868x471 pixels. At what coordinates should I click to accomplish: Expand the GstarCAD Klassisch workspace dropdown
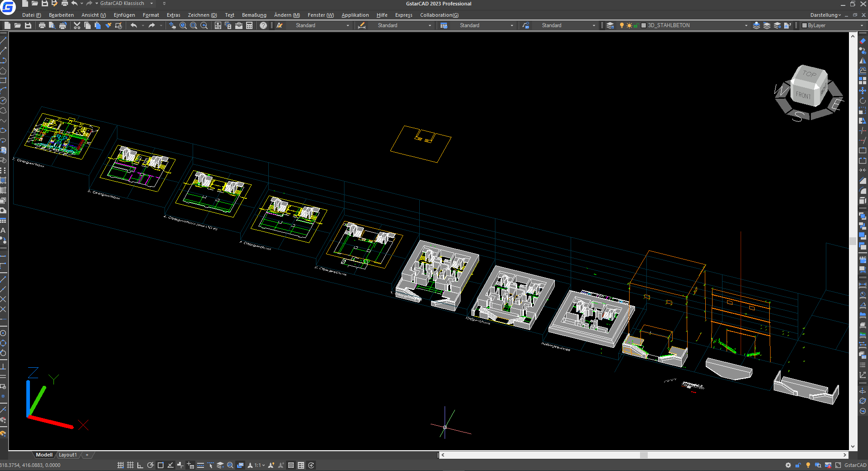pyautogui.click(x=151, y=4)
